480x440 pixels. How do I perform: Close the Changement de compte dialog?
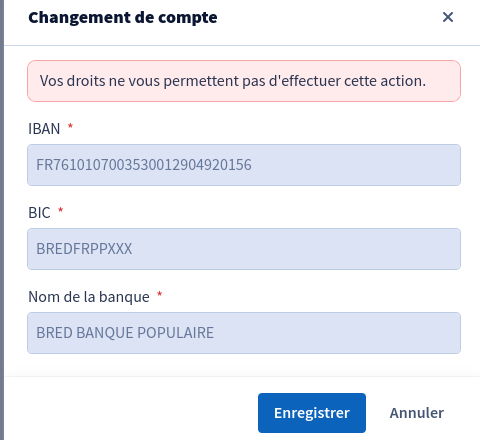[448, 17]
